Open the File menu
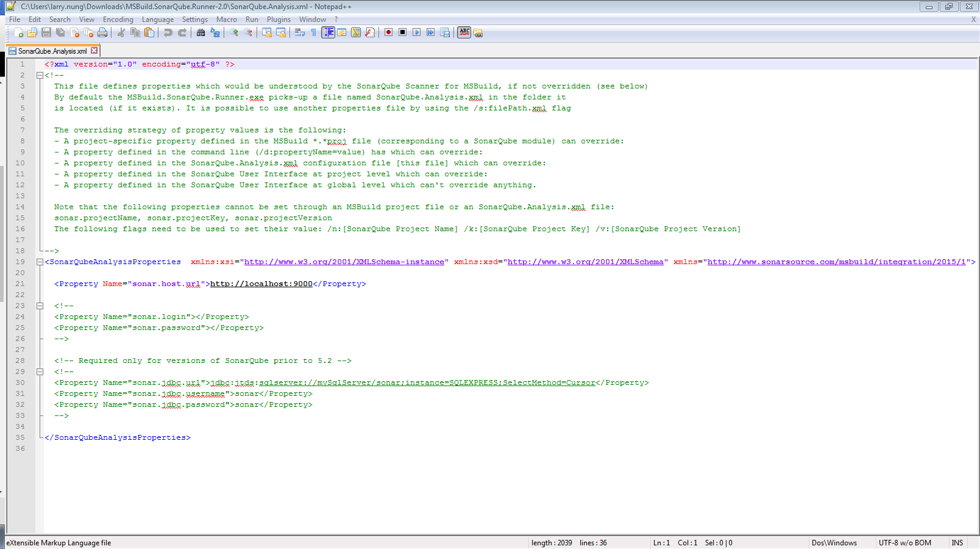980x549 pixels. pyautogui.click(x=15, y=20)
